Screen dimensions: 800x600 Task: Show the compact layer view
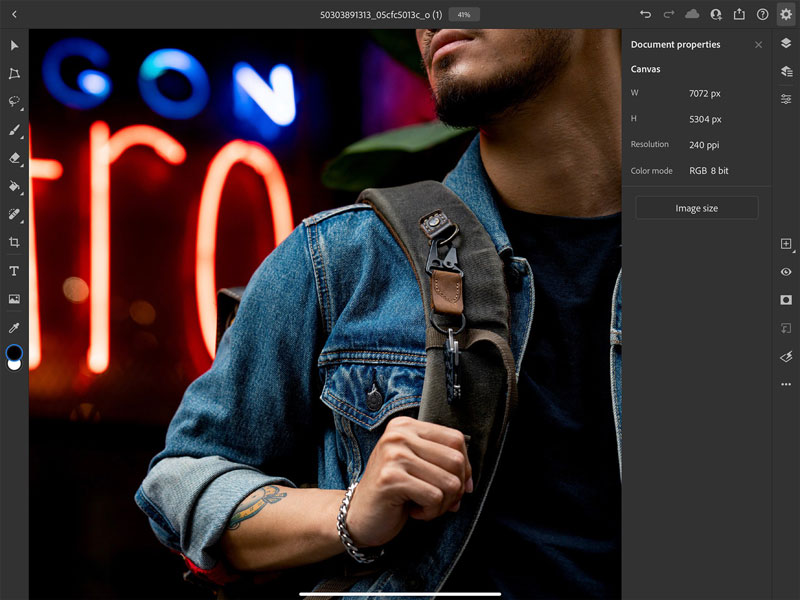pos(786,43)
